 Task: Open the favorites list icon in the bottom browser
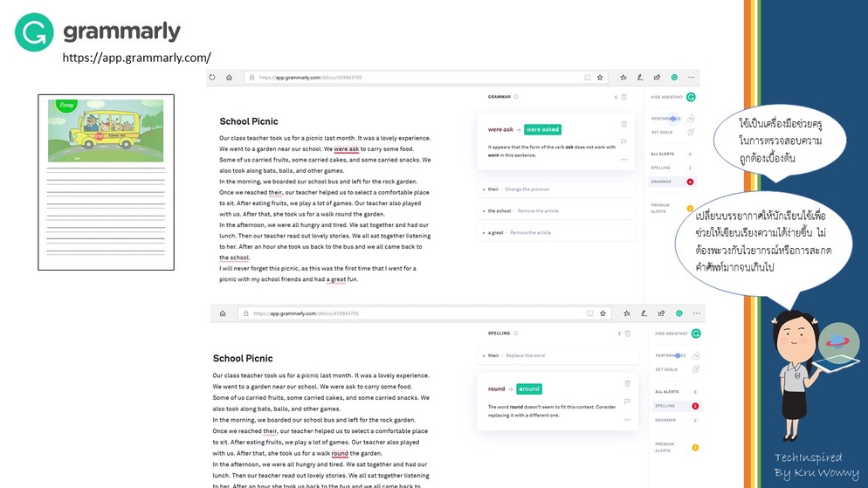pos(627,313)
